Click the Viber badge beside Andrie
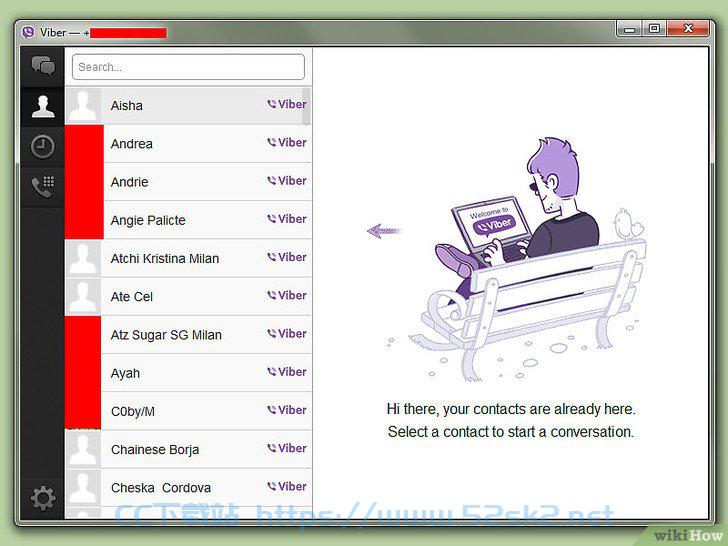The height and width of the screenshot is (546, 728). pyautogui.click(x=286, y=181)
